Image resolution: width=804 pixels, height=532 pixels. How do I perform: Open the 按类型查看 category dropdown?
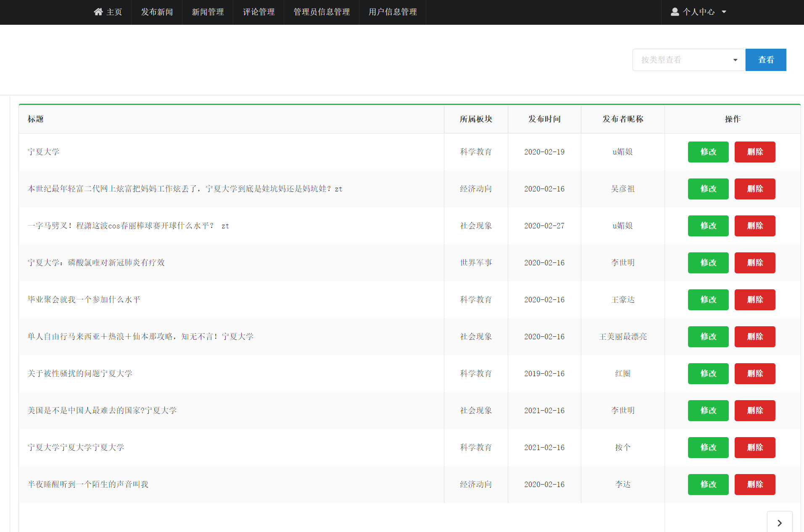[689, 60]
